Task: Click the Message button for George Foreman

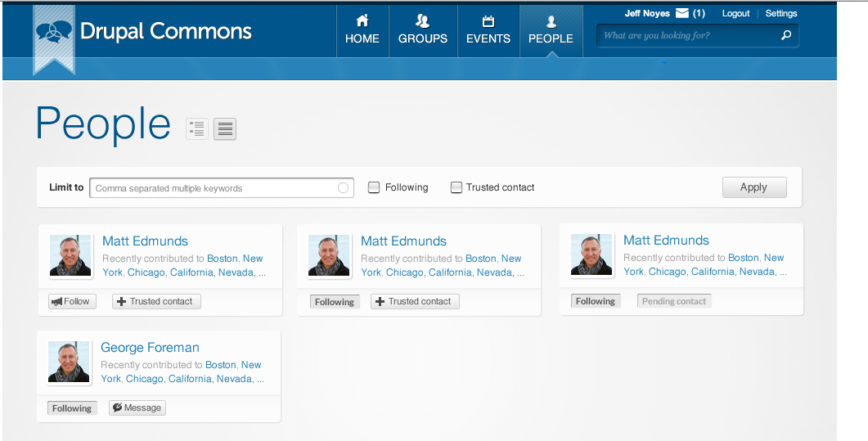Action: point(137,407)
